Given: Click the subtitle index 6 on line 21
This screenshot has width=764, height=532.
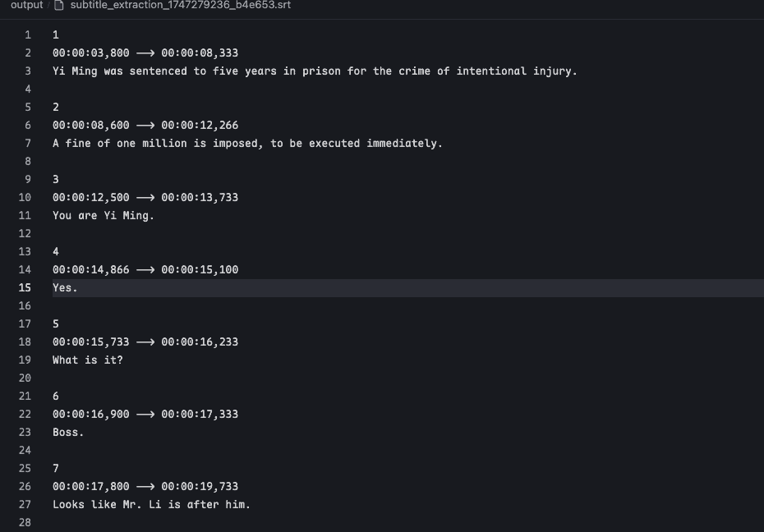Looking at the screenshot, I should (56, 397).
